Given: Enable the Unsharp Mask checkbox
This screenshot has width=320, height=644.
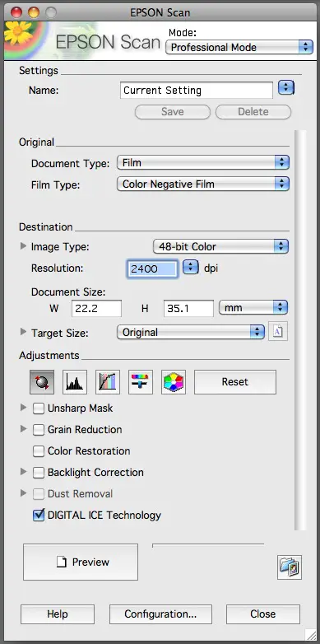Looking at the screenshot, I should (39, 408).
